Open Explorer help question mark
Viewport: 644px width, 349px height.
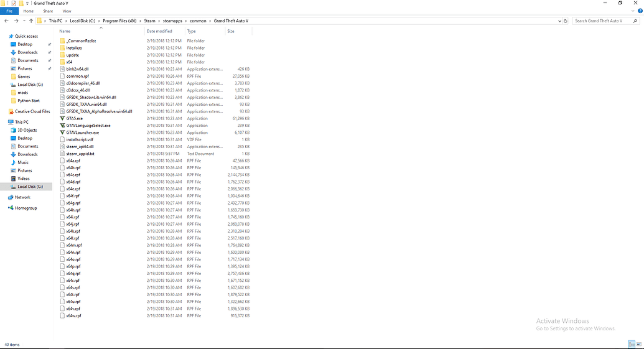(x=640, y=11)
